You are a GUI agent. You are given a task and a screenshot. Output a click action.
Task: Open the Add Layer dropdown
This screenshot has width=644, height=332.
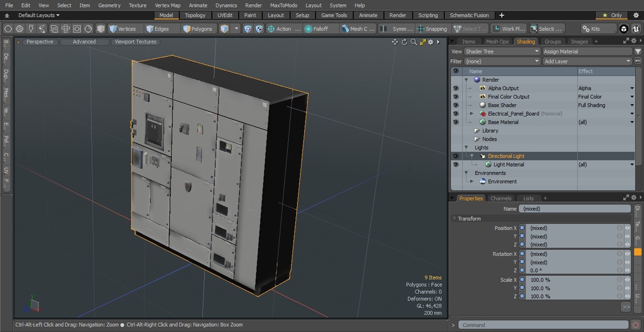tap(587, 61)
